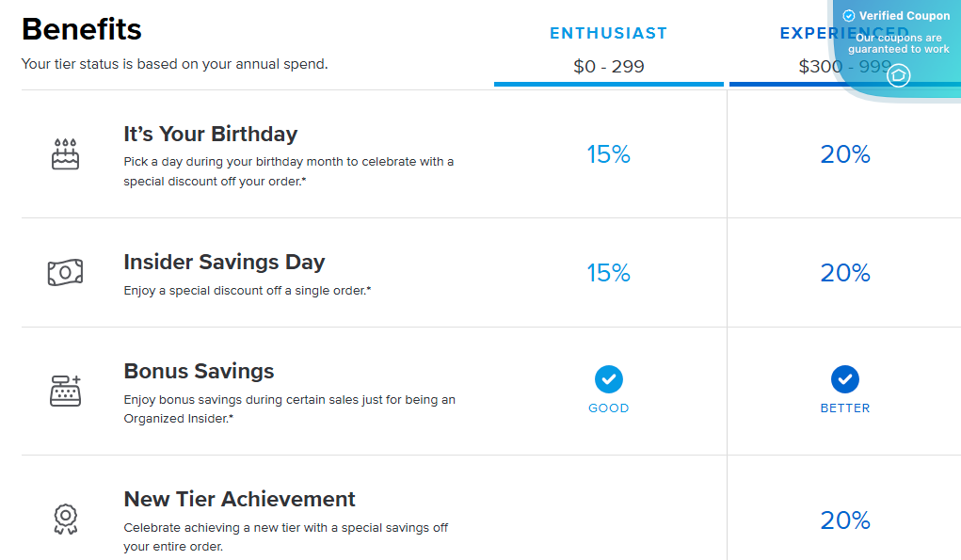Click the 15% birthday discount value

pyautogui.click(x=608, y=153)
